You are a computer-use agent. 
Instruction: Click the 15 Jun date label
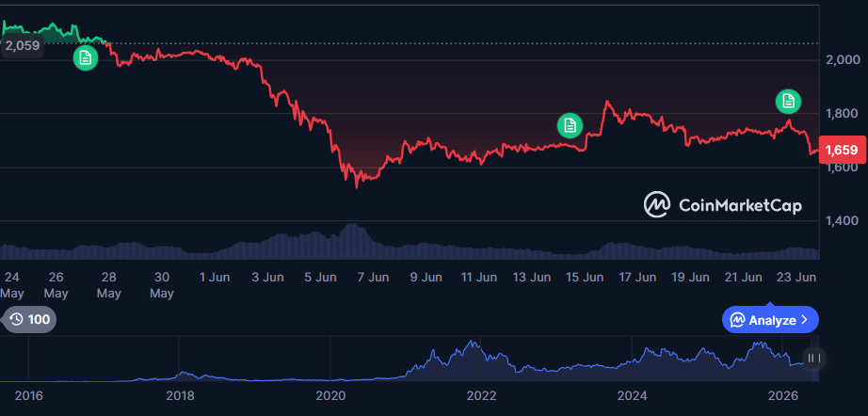(585, 278)
